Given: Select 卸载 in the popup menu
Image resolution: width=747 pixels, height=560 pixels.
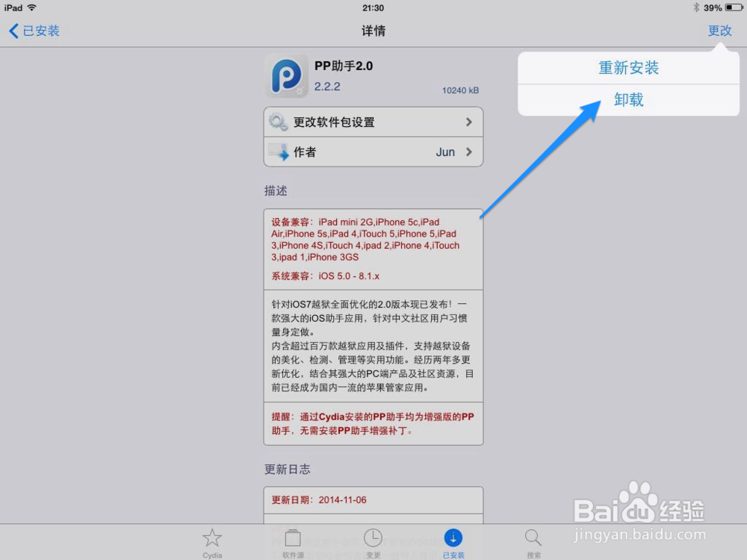Looking at the screenshot, I should (x=628, y=100).
